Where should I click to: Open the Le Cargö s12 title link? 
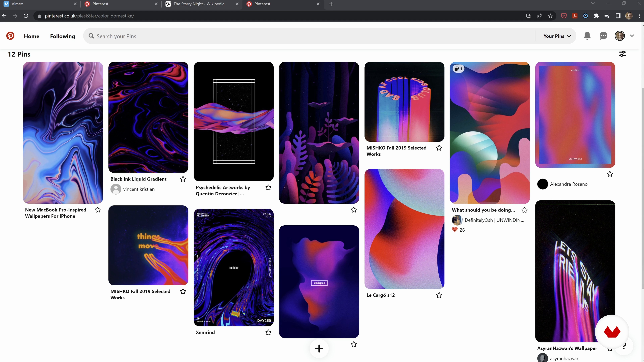tap(381, 295)
